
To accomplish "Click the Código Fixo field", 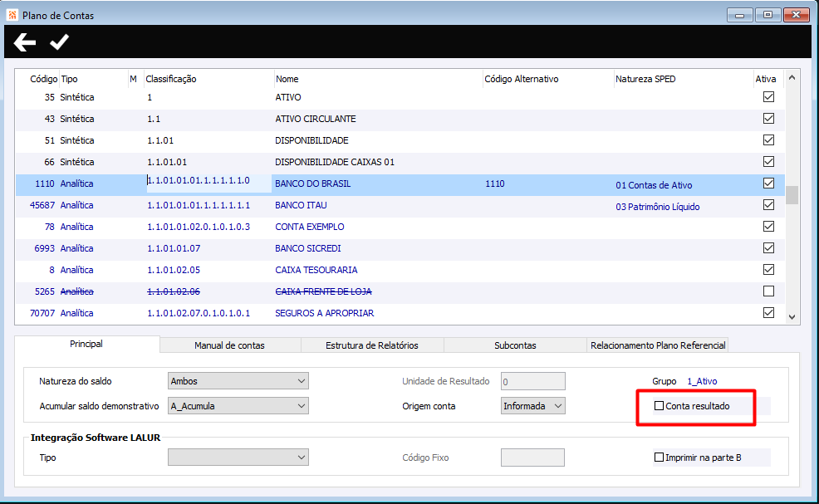I will (x=532, y=458).
